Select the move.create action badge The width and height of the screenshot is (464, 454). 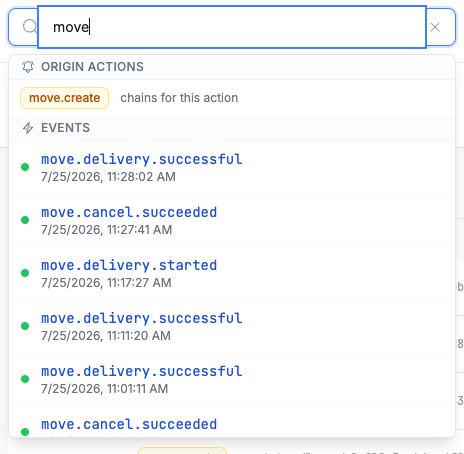click(x=65, y=98)
